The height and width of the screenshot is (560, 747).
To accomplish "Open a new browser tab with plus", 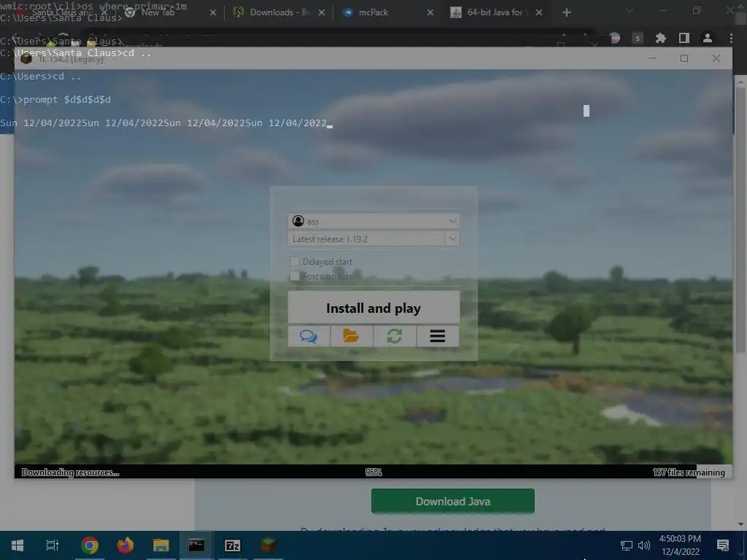I will click(x=566, y=12).
